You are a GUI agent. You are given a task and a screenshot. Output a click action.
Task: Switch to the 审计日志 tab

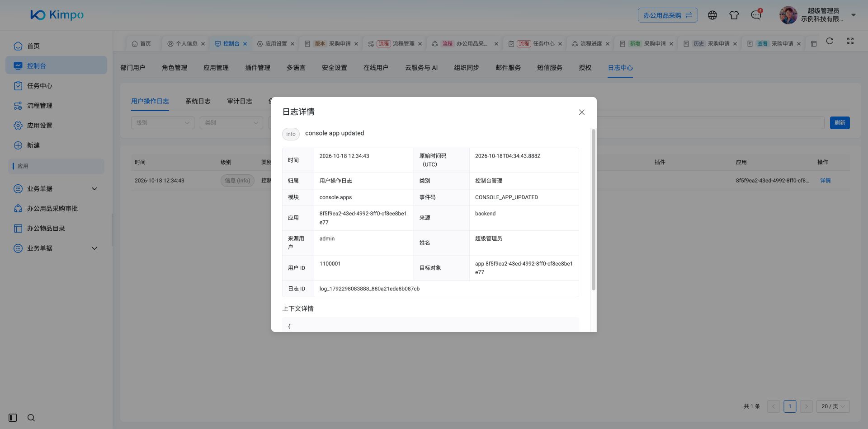click(x=240, y=101)
